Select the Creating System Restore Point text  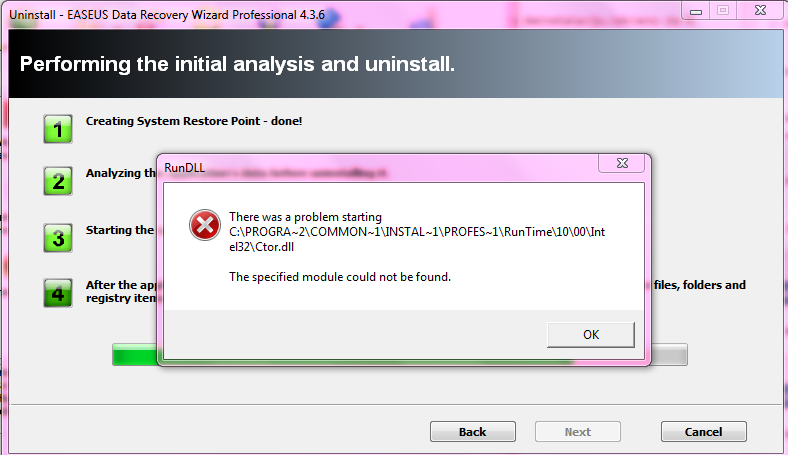194,121
